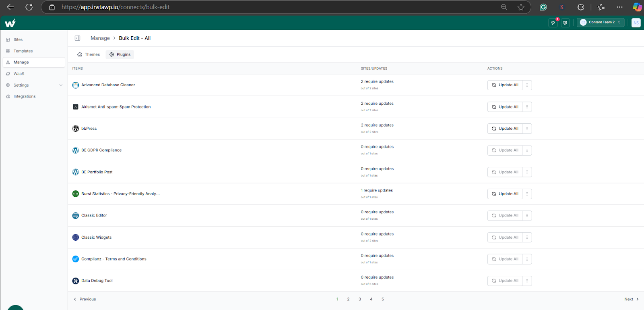Update All for Burst Statistics
644x310 pixels.
[x=505, y=194]
